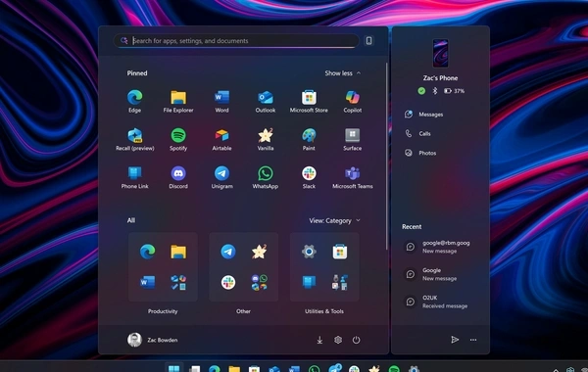Open Recall (preview) app
Screen dimensions: 588x372
[x=134, y=139]
